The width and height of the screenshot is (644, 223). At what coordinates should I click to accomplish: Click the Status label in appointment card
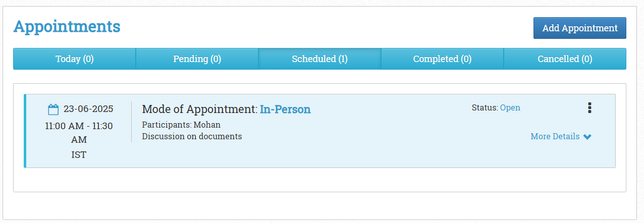pos(485,108)
